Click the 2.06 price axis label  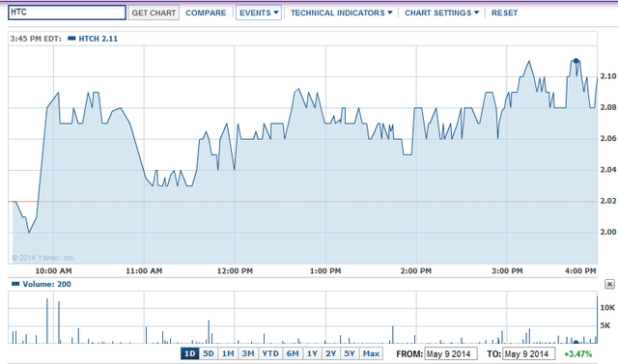coord(607,138)
